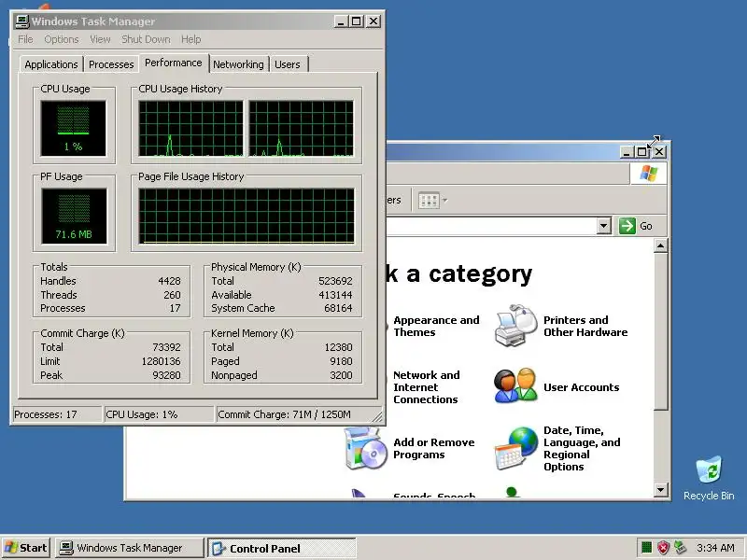Click the Control Panel scrollbar up arrow
This screenshot has width=747, height=560.
661,245
